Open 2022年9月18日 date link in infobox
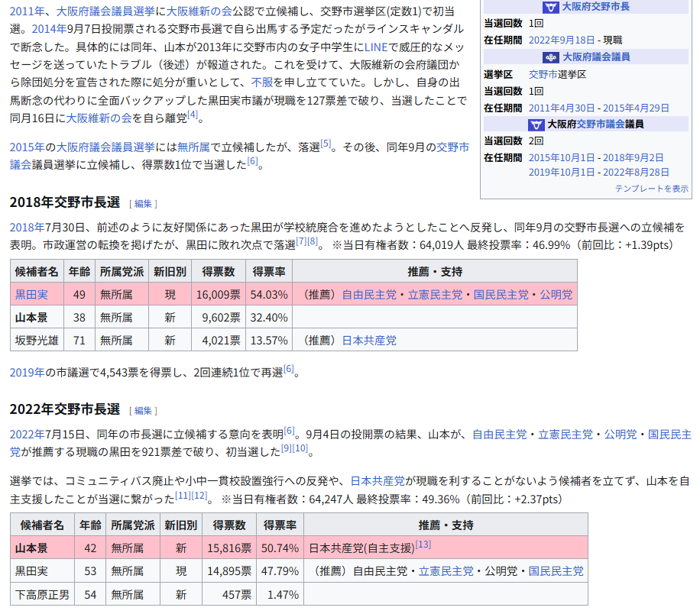The image size is (700, 614). pos(562,40)
